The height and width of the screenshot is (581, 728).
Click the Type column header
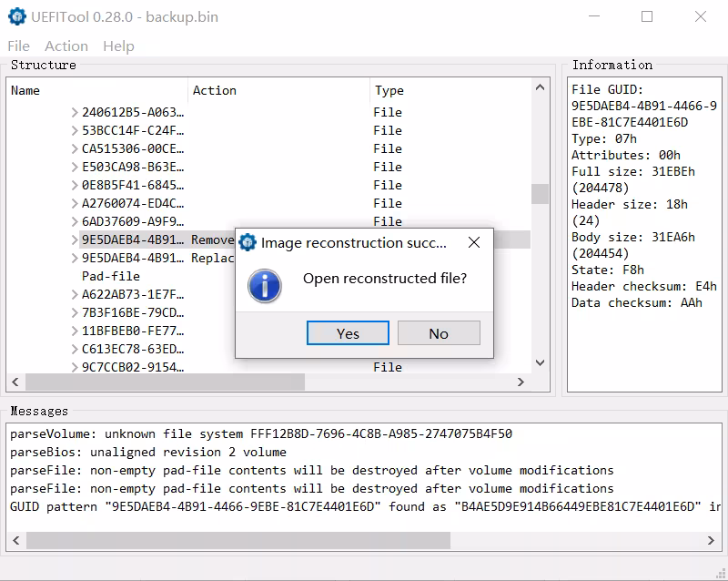[x=450, y=90]
